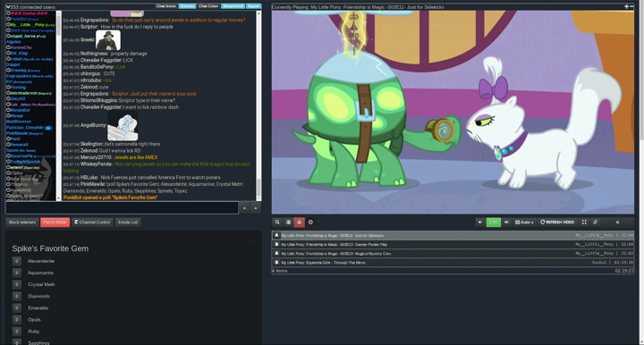Toggle the red Fancy Mode button
Screen dimensions: 644x345
pos(55,223)
